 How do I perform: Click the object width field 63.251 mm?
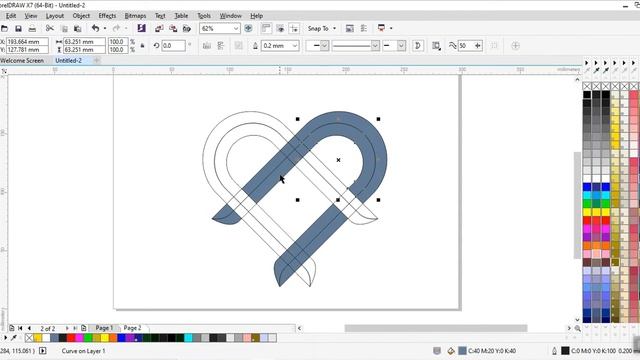84,42
